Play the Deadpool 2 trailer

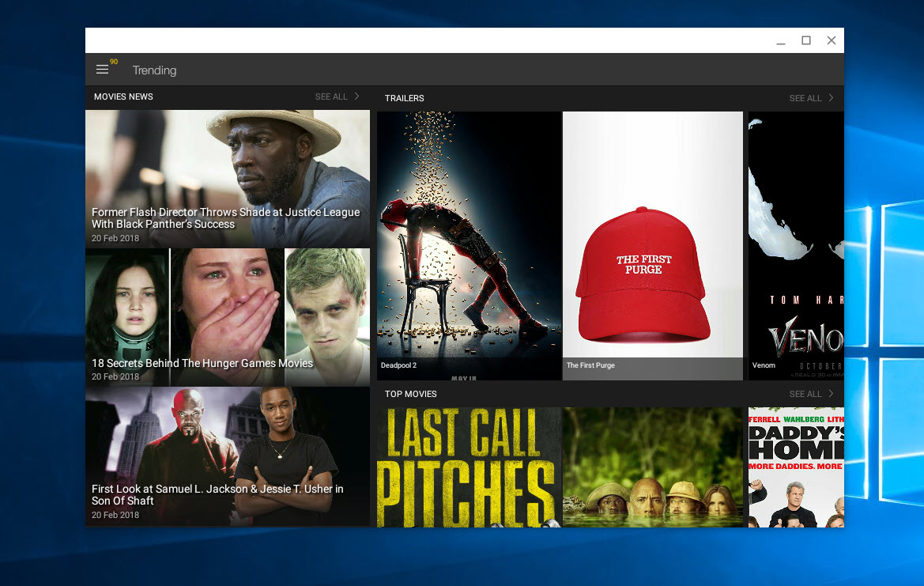(x=469, y=246)
